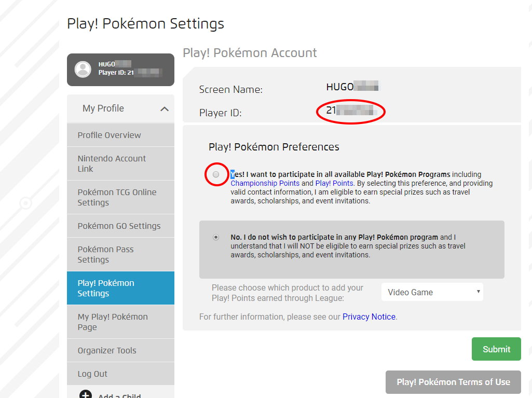Click the Add a Child plus icon

click(86, 395)
